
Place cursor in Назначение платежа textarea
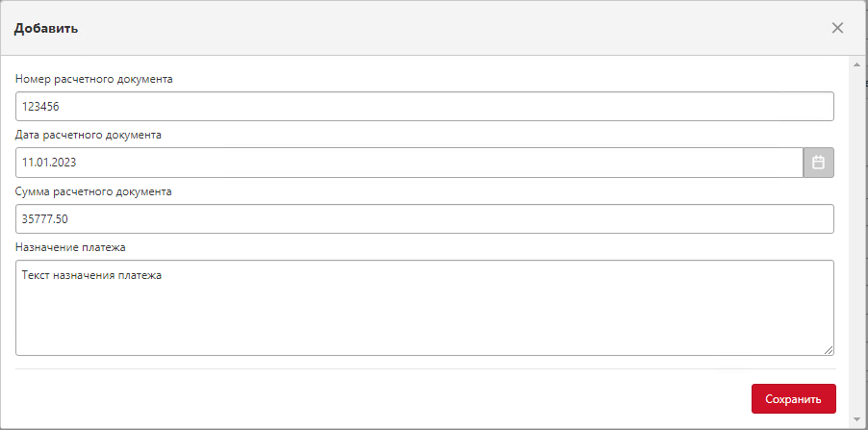click(424, 308)
